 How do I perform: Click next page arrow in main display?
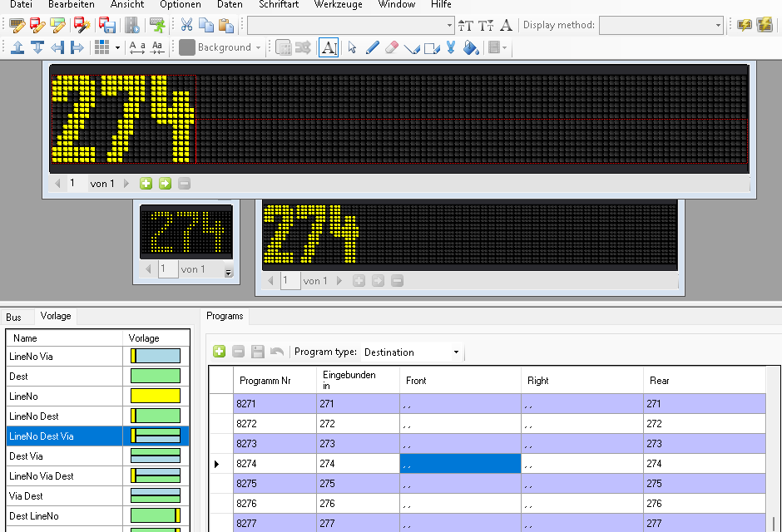(126, 184)
